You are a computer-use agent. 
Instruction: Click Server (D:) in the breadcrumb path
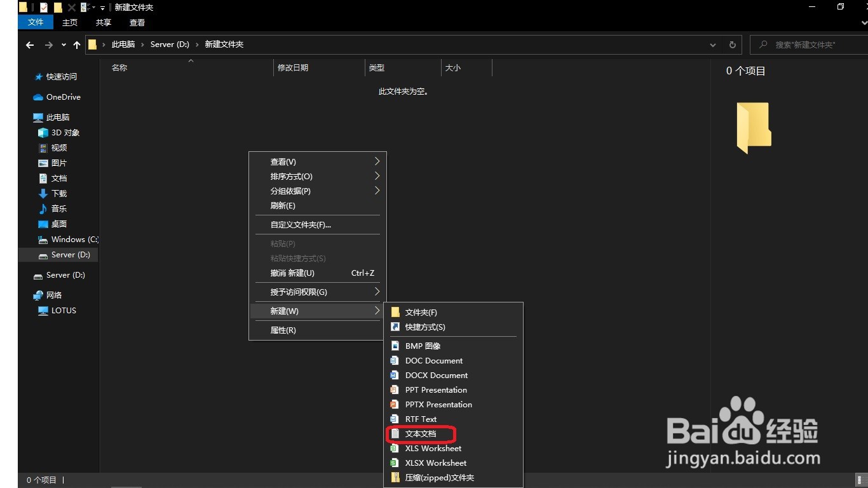[x=169, y=44]
